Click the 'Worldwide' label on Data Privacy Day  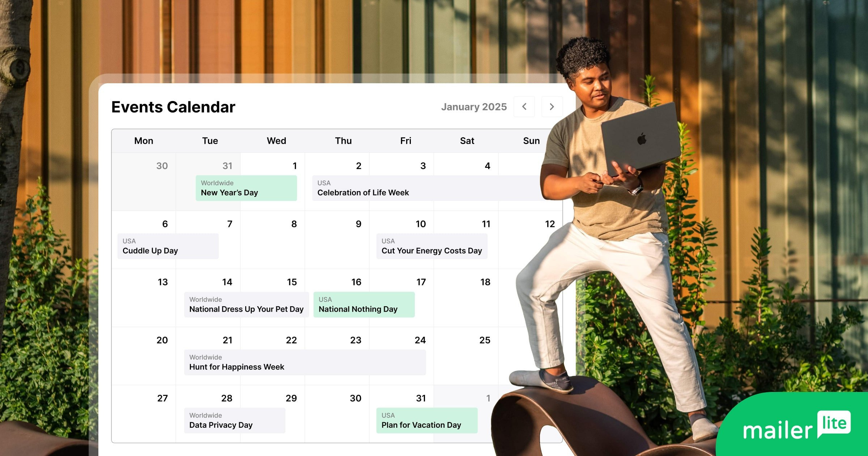coord(206,415)
